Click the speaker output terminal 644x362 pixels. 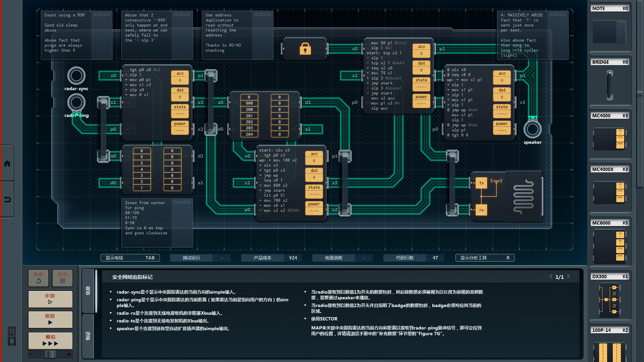coord(532,129)
